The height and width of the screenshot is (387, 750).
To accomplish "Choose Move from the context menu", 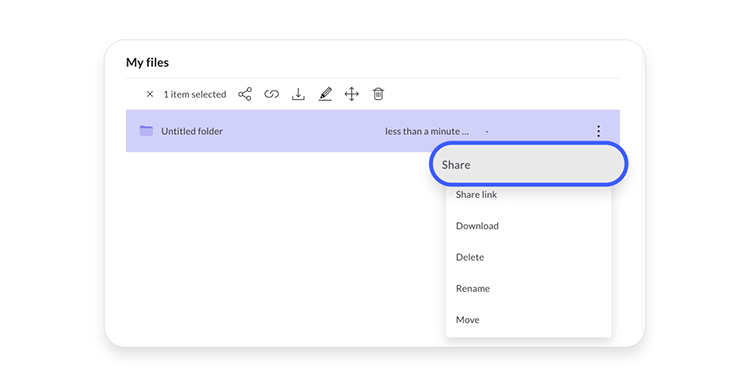I will coord(529,320).
